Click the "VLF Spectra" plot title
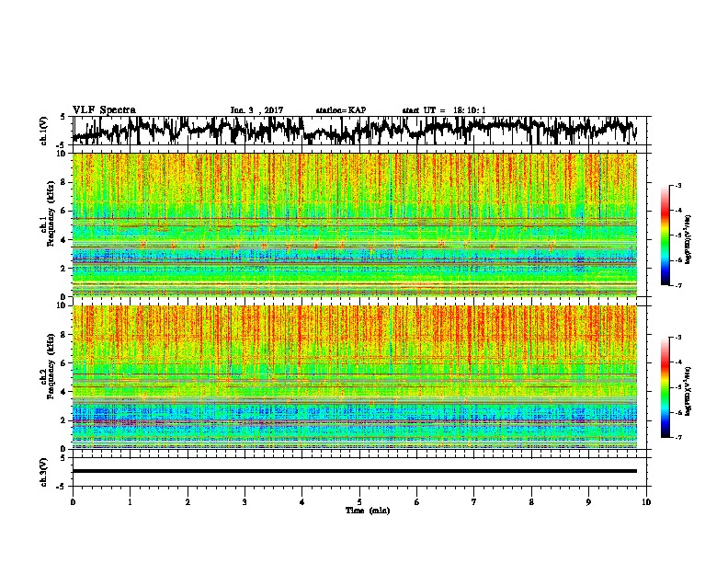Image resolution: width=728 pixels, height=563 pixels. pos(104,110)
